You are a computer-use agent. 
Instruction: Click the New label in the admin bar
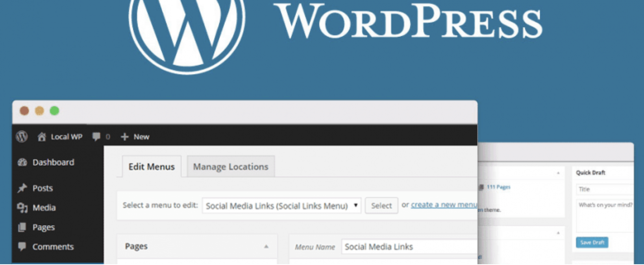coord(141,136)
